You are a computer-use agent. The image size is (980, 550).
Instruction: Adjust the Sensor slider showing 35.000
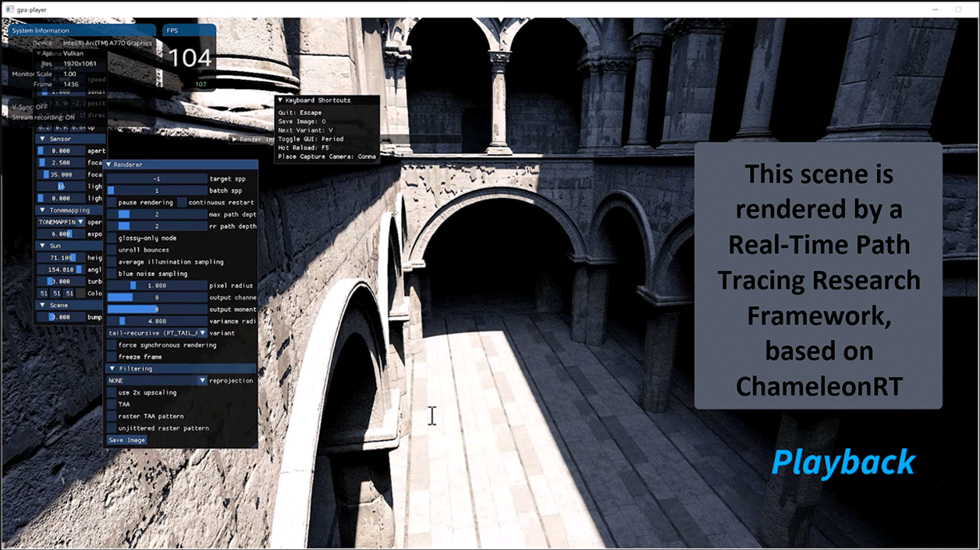coord(61,175)
